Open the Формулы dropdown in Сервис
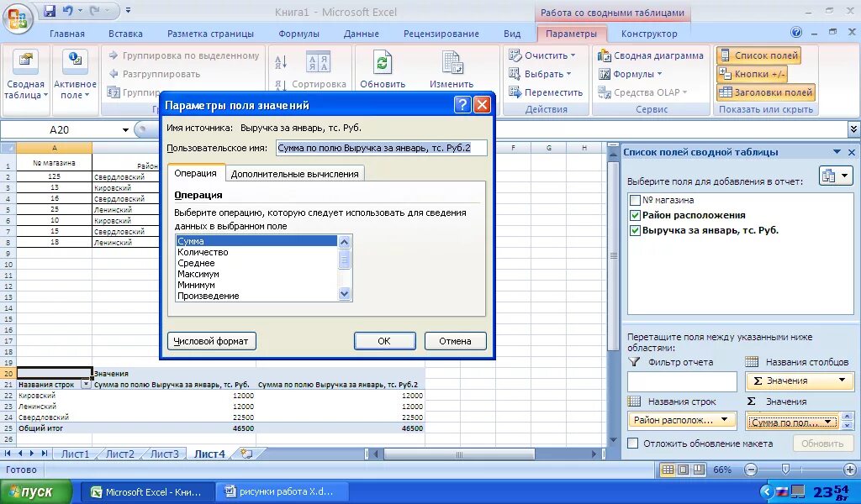861x504 pixels. pos(631,73)
